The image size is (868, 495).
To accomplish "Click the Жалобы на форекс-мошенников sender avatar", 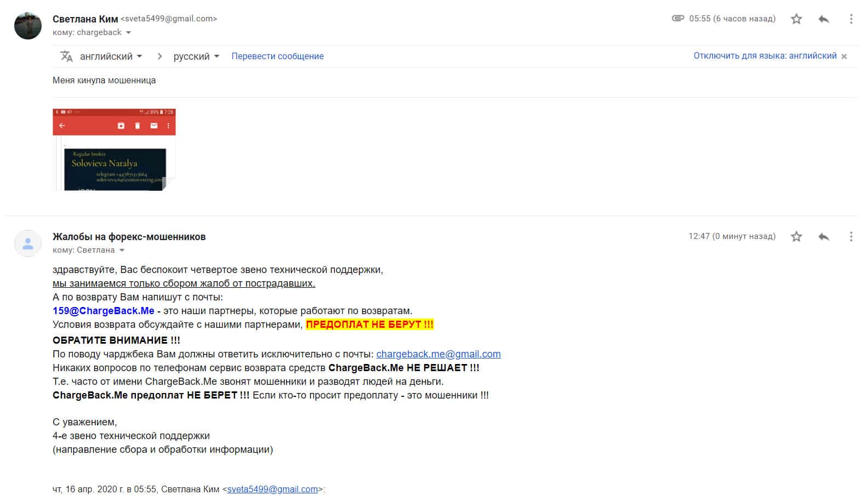I will [x=28, y=243].
